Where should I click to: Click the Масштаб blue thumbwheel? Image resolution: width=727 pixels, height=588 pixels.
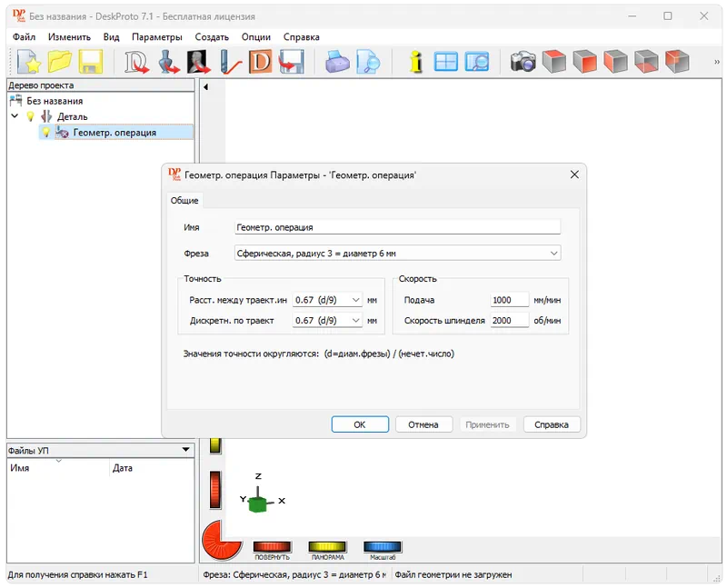coord(383,546)
